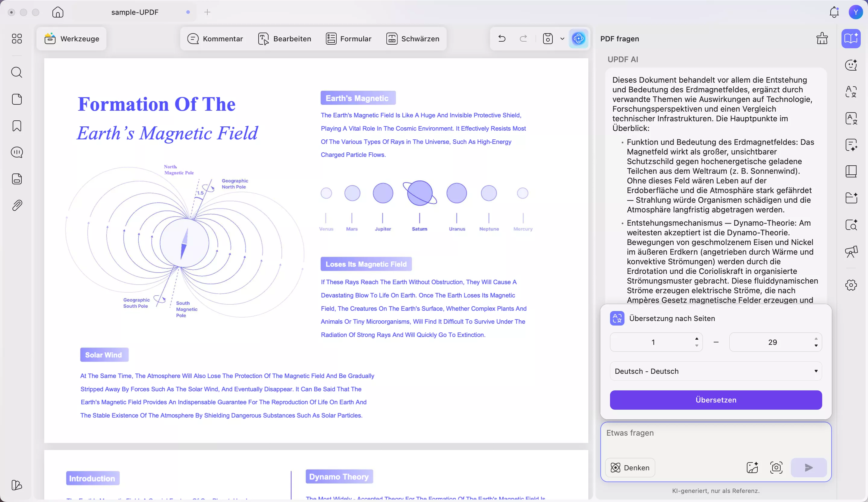Screen dimensions: 868x502
Task: Click the UPDF AI assistant toolbar icon
Action: pos(578,39)
